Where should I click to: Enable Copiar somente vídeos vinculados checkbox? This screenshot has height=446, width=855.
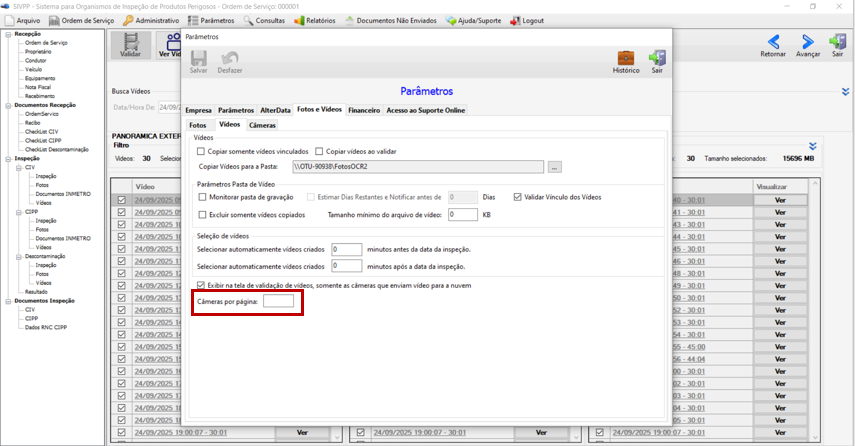click(x=201, y=152)
